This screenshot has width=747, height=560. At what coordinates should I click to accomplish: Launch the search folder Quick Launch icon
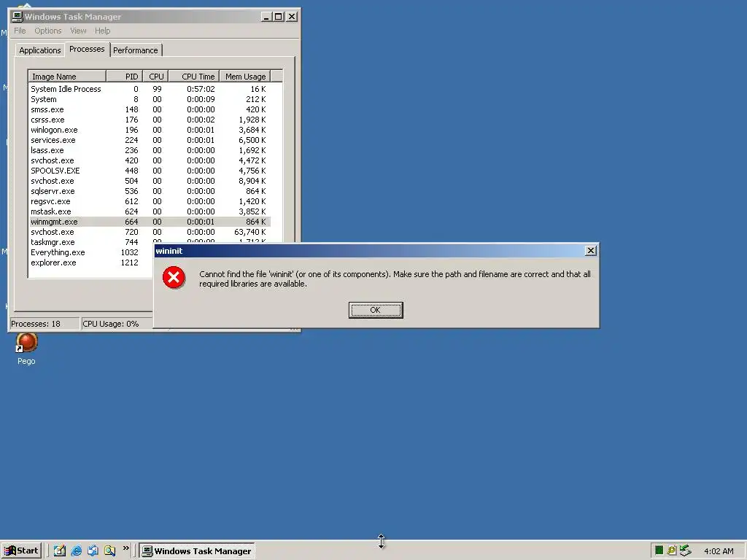tap(109, 551)
